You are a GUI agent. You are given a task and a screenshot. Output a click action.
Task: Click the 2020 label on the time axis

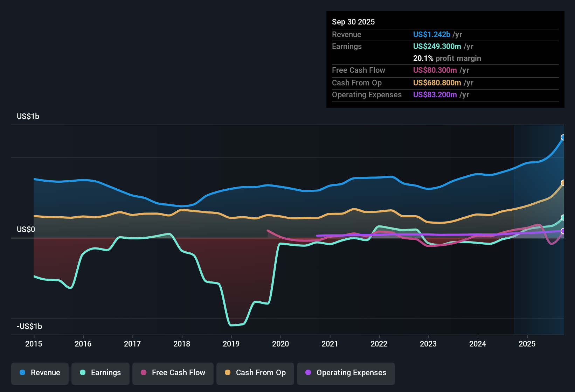click(x=281, y=344)
